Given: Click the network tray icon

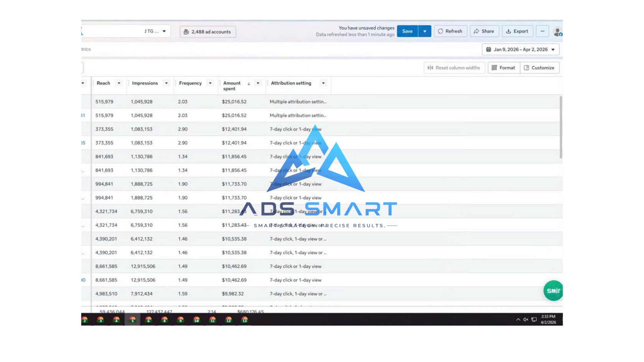Looking at the screenshot, I should click(534, 319).
